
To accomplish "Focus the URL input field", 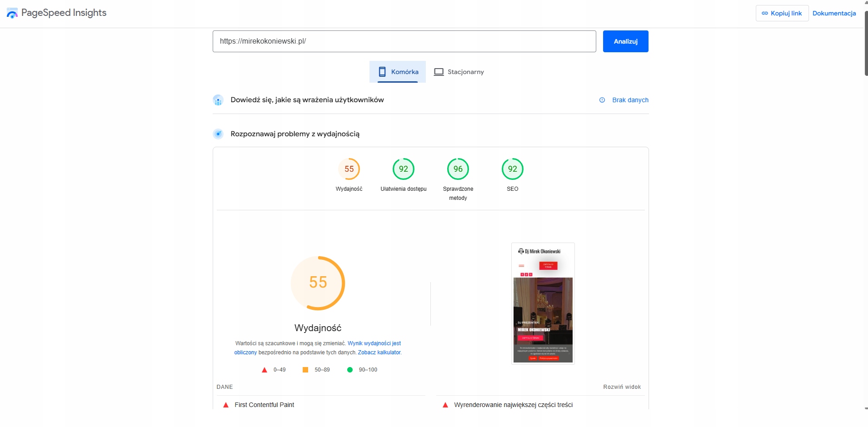I will pos(404,41).
